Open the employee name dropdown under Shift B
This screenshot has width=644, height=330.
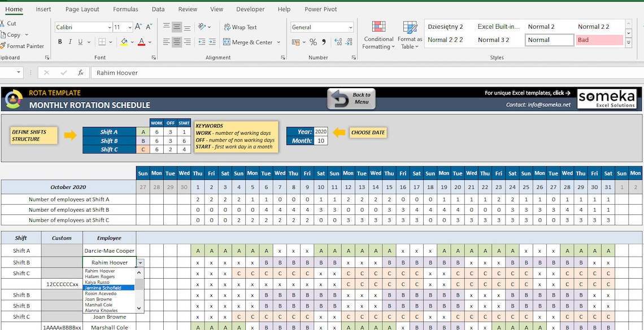click(x=139, y=262)
